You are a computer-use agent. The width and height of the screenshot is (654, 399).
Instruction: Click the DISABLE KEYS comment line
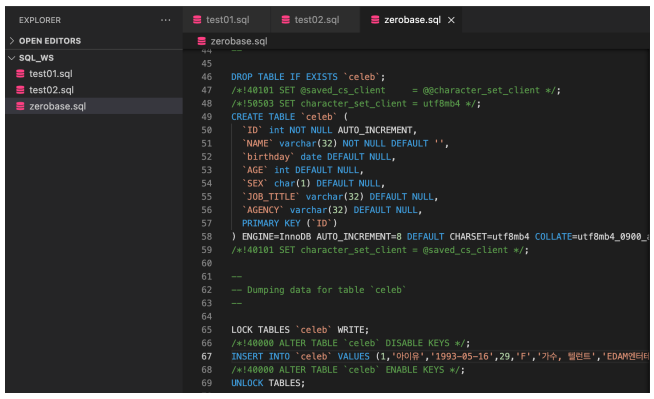pos(350,343)
